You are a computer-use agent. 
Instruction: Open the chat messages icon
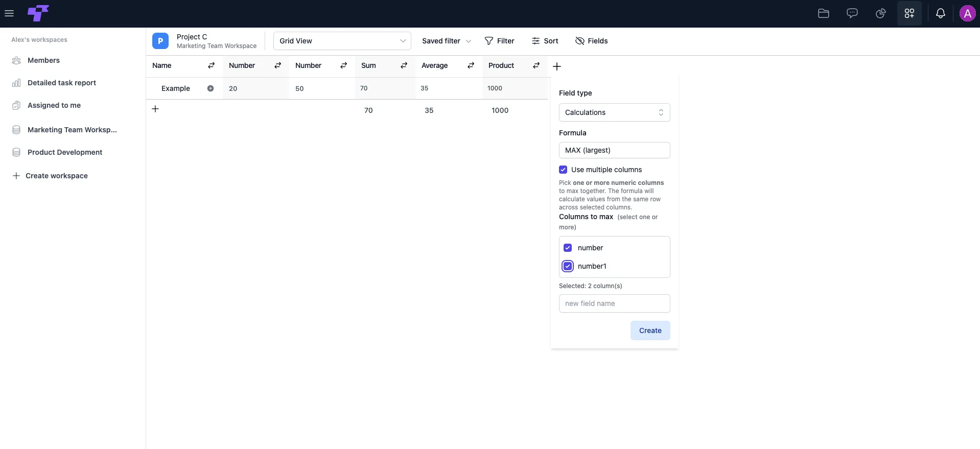[x=852, y=13]
